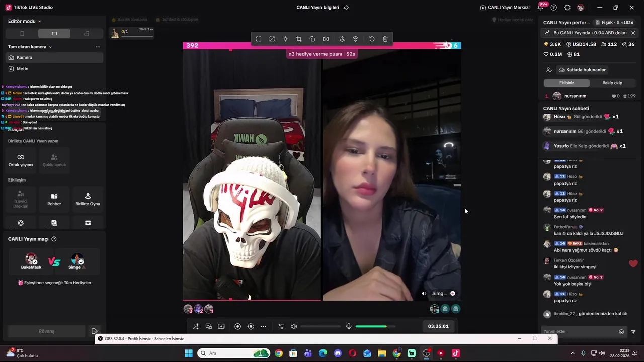
Task: Click the help question mark icon in title bar
Action: click(554, 8)
